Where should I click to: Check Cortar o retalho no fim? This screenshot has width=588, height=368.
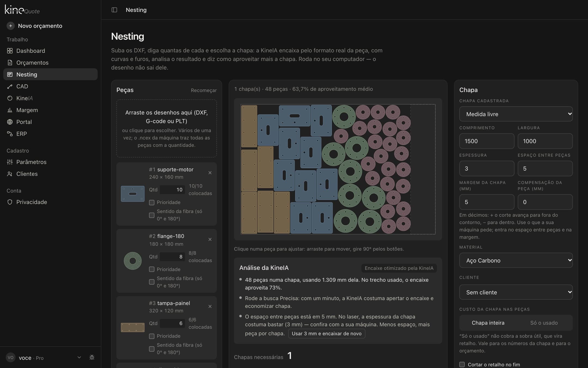[x=462, y=364]
